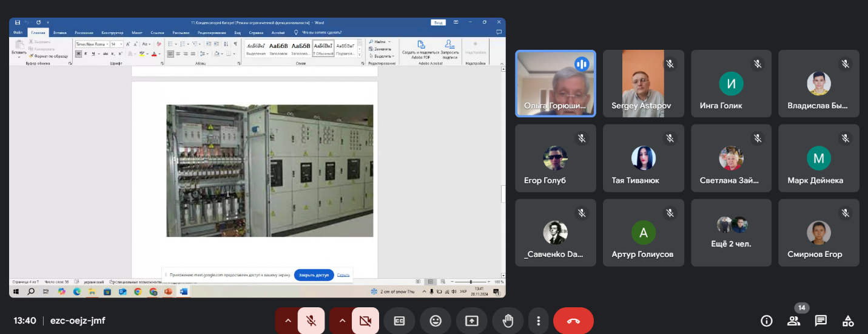Open the Windows Start menu
Screen dimensions: 868x334
tap(17, 291)
